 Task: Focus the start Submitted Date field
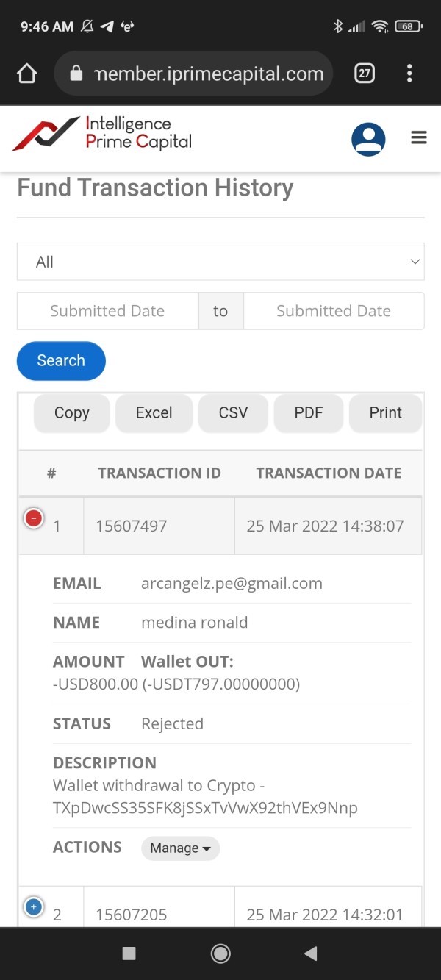[x=107, y=311]
